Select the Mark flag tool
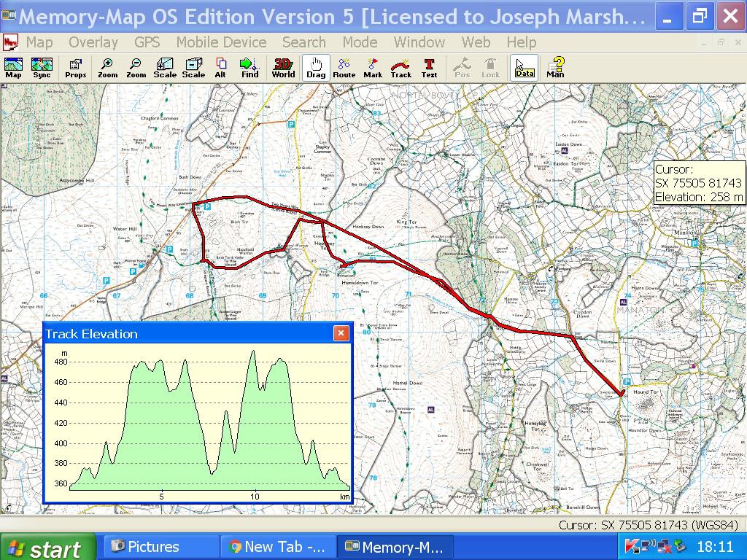This screenshot has height=560, width=747. [373, 68]
